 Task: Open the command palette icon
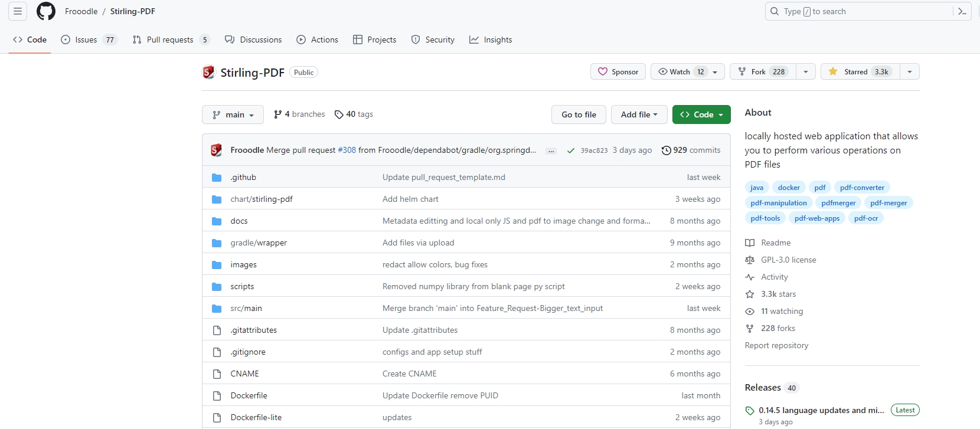pyautogui.click(x=962, y=11)
